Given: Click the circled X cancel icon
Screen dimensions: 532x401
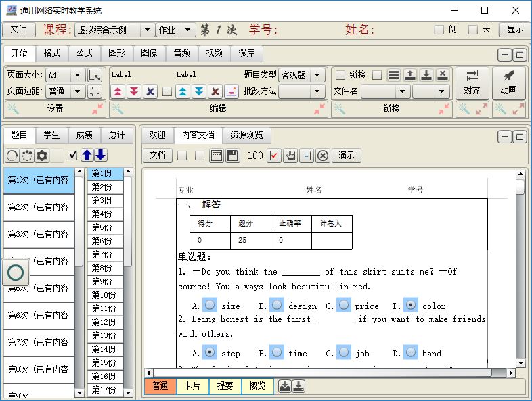Looking at the screenshot, I should pyautogui.click(x=323, y=156).
